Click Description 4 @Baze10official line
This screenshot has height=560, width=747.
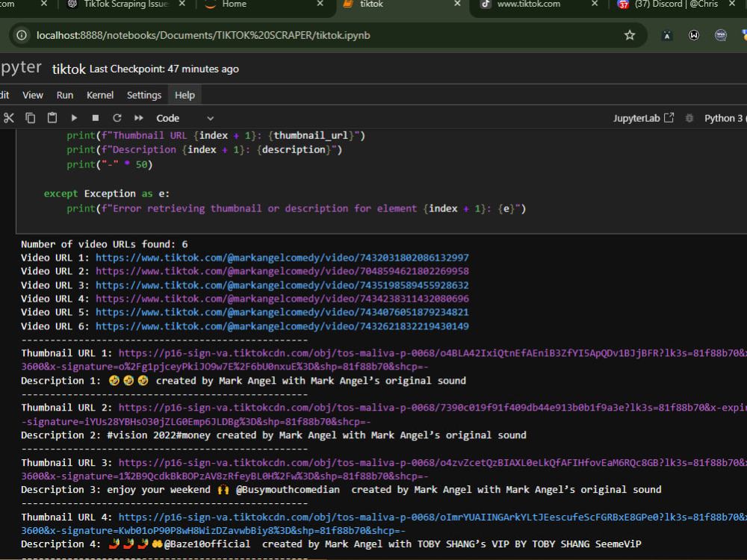(x=331, y=544)
